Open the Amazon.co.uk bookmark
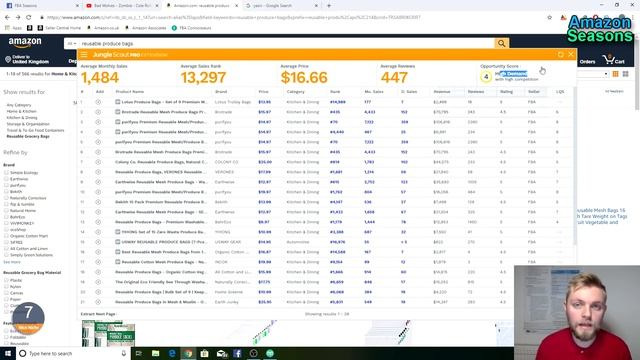This screenshot has height=360, width=640. click(103, 28)
